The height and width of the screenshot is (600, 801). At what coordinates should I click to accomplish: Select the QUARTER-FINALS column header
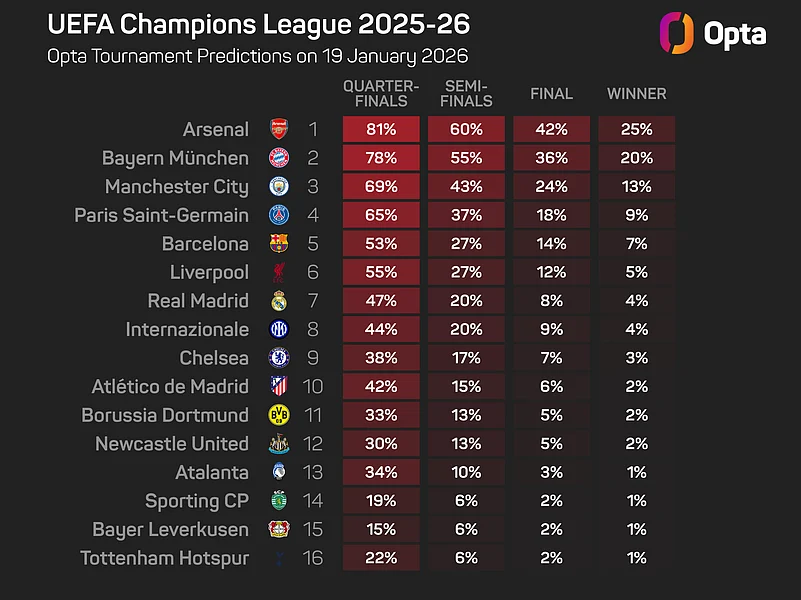(381, 93)
